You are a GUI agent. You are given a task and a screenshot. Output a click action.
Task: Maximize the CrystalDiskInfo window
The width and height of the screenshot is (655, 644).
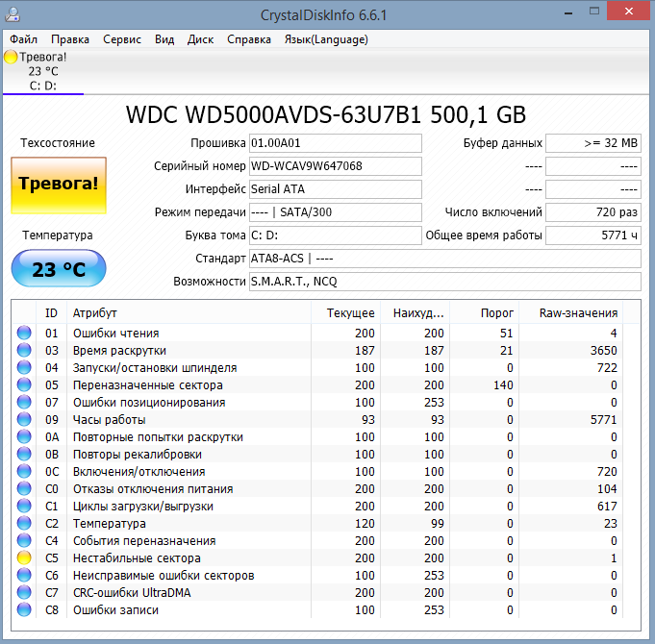pyautogui.click(x=594, y=12)
